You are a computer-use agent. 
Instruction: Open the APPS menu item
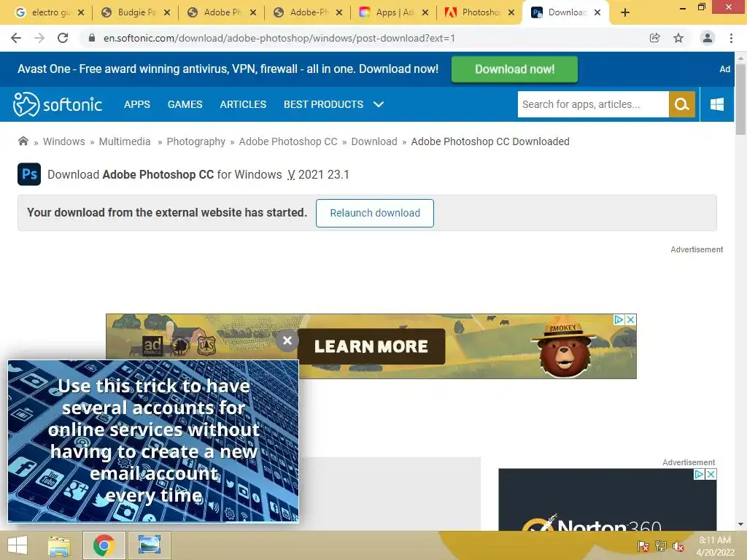coord(136,104)
